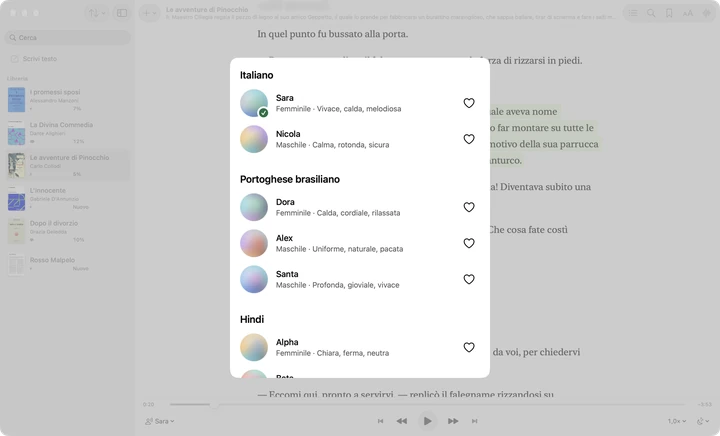Skip to previous track button

tap(381, 421)
